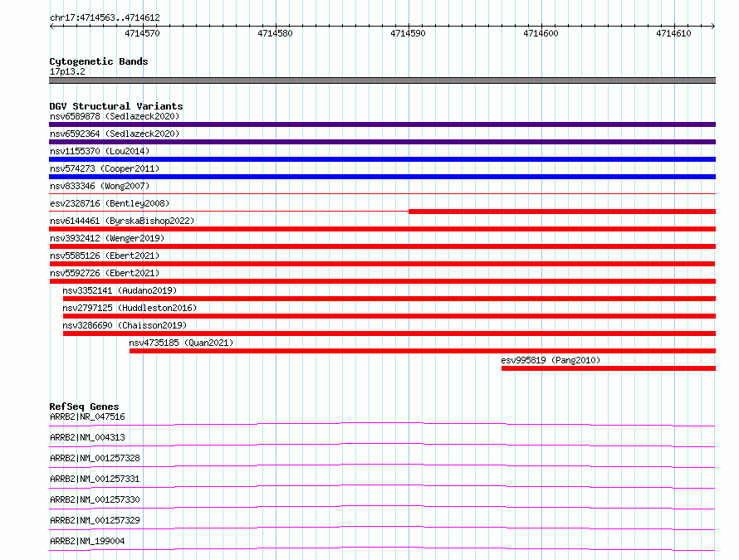Click the ruler's right end arrow
The image size is (739, 560).
click(713, 26)
